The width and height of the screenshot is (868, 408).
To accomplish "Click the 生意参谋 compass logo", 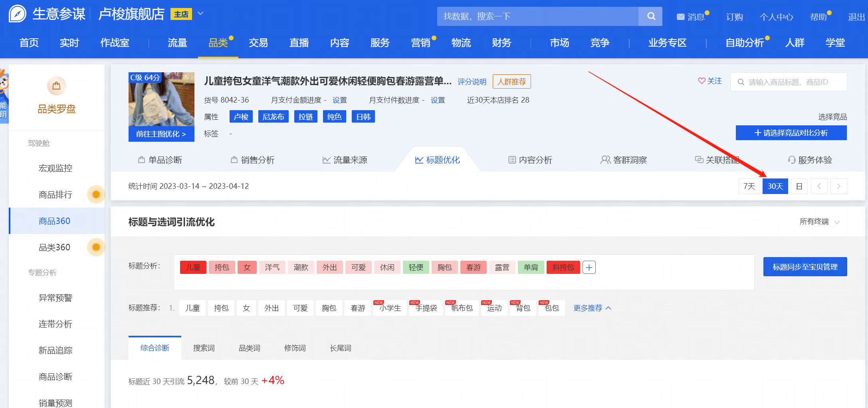I will click(18, 14).
